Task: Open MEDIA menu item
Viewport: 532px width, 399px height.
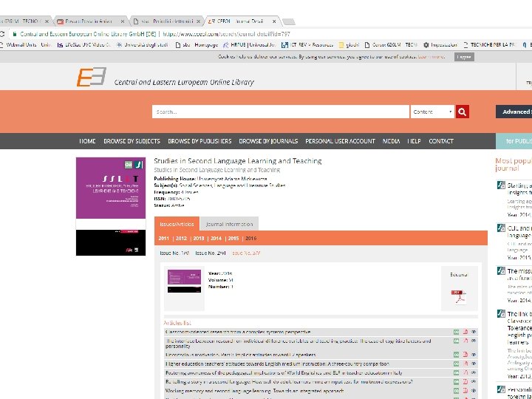Action: [391, 141]
